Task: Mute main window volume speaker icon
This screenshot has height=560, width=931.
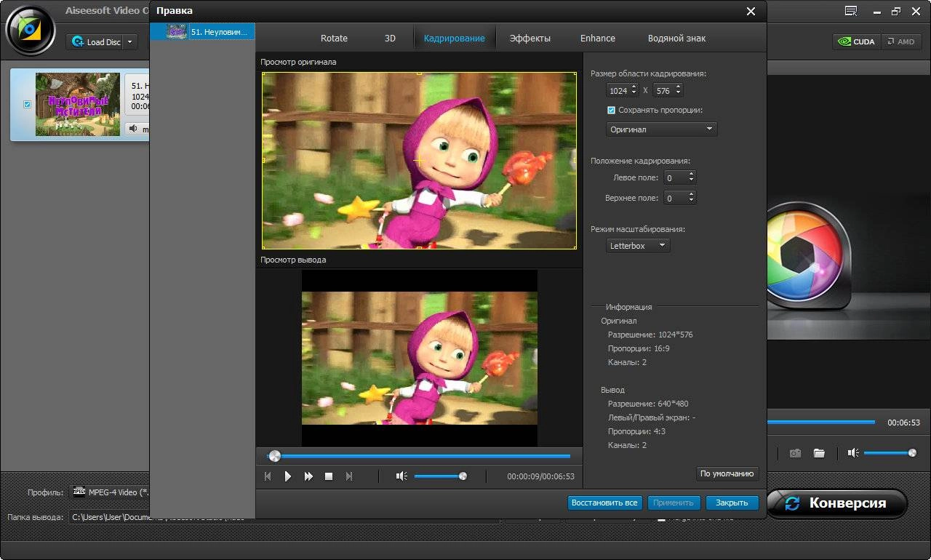Action: (x=853, y=453)
